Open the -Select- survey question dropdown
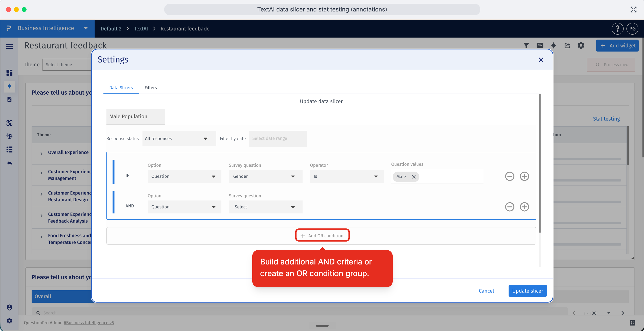This screenshot has width=644, height=331. pyautogui.click(x=265, y=207)
